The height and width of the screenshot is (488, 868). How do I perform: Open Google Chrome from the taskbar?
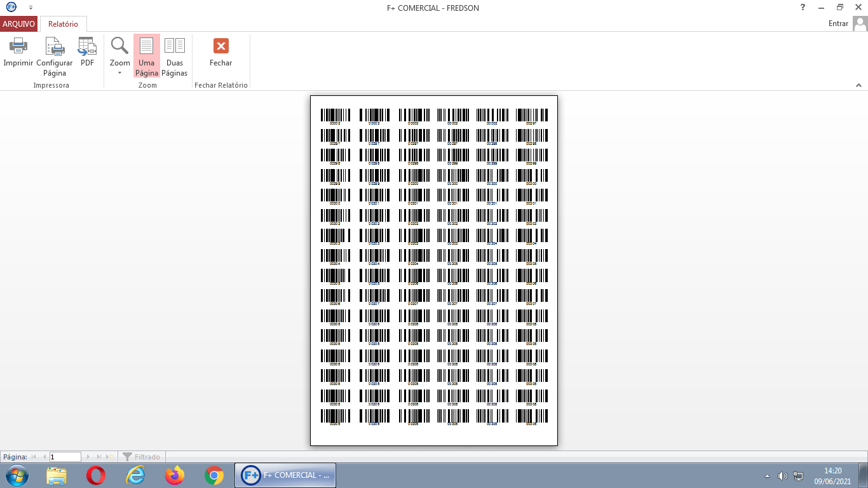(x=214, y=475)
